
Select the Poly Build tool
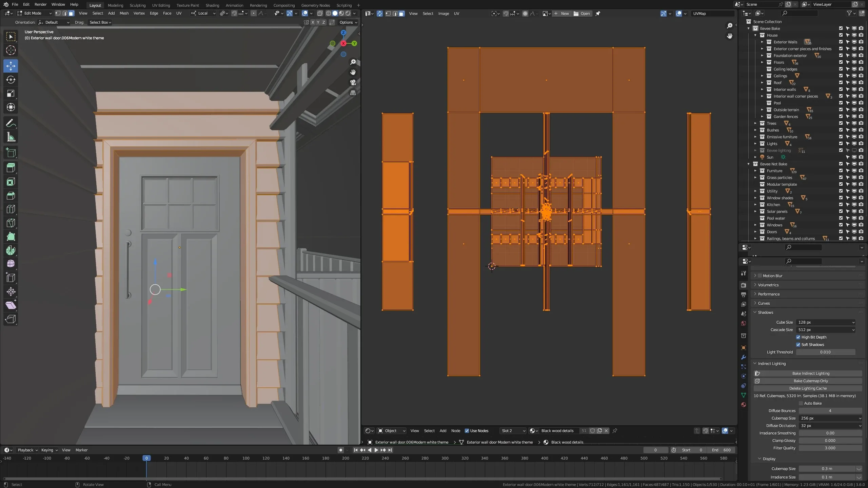(11, 237)
